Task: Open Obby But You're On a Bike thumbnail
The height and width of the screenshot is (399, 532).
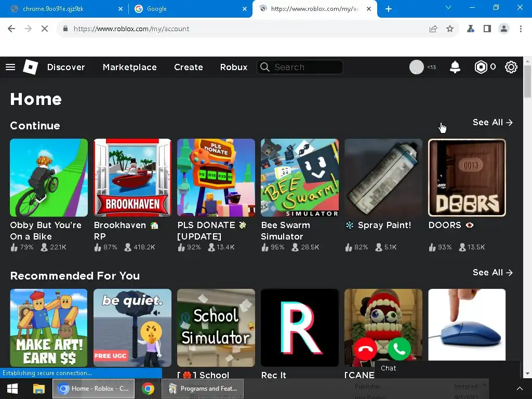Action: pyautogui.click(x=48, y=178)
